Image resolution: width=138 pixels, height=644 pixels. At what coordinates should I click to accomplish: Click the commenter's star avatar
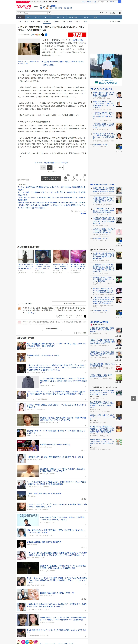coord(19,308)
